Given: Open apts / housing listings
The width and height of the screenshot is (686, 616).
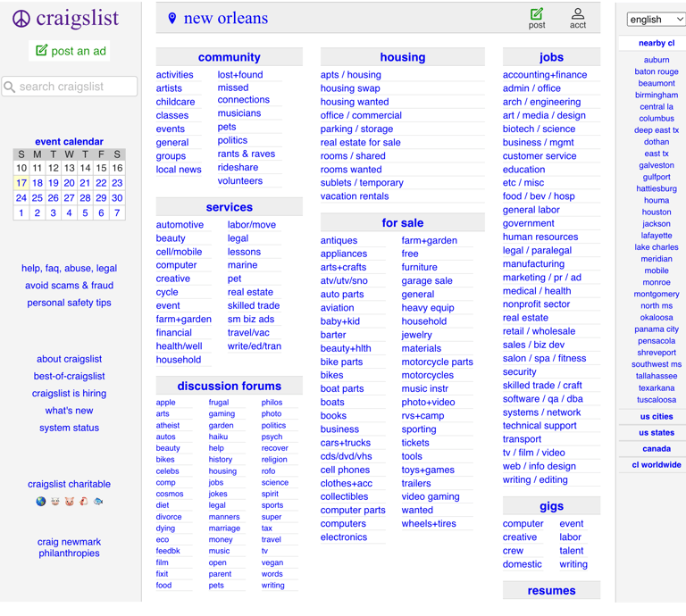Looking at the screenshot, I should tap(350, 75).
